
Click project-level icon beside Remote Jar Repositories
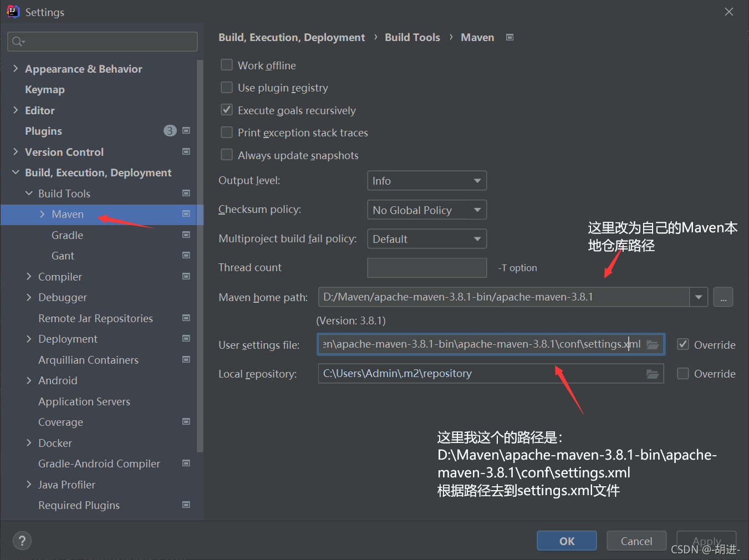point(186,318)
